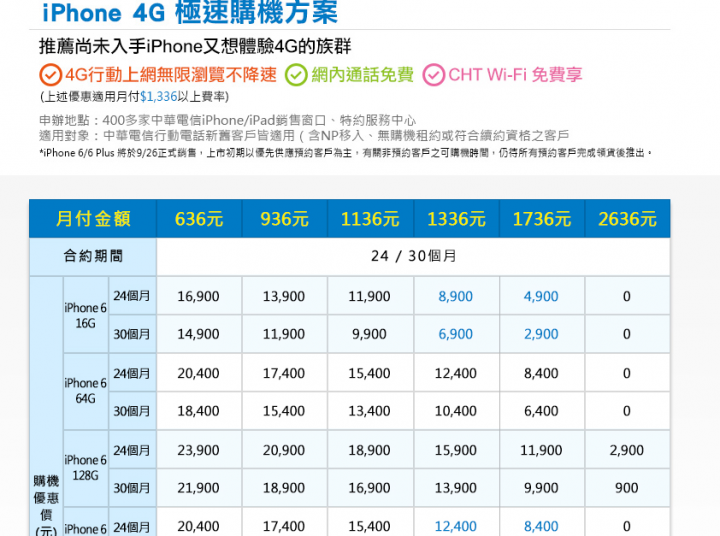
Task: Select 18,900 for iPhone 6 128G 24個月, 1136元
Action: [x=369, y=451]
